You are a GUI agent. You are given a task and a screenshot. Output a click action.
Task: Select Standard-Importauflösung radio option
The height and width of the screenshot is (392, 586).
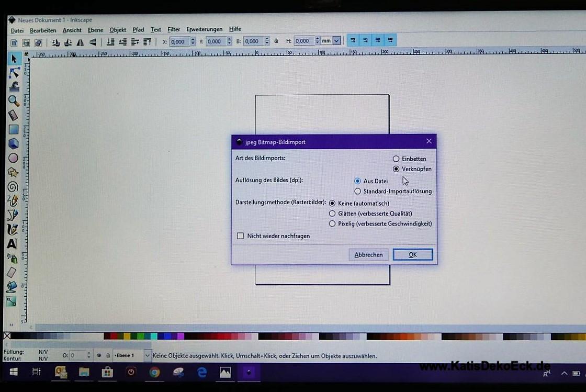pyautogui.click(x=358, y=192)
